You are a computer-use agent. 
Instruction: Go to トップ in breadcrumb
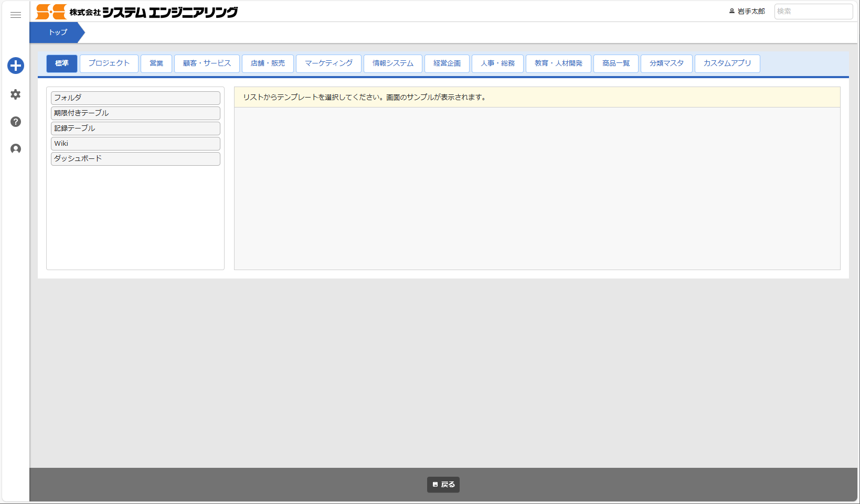(58, 33)
